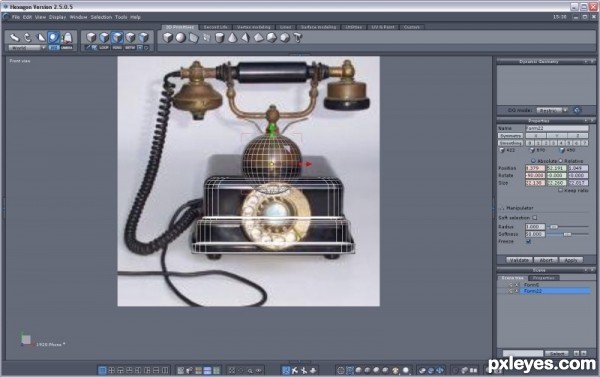Choose the cone primitive icon
The width and height of the screenshot is (600, 377).
pyautogui.click(x=232, y=38)
